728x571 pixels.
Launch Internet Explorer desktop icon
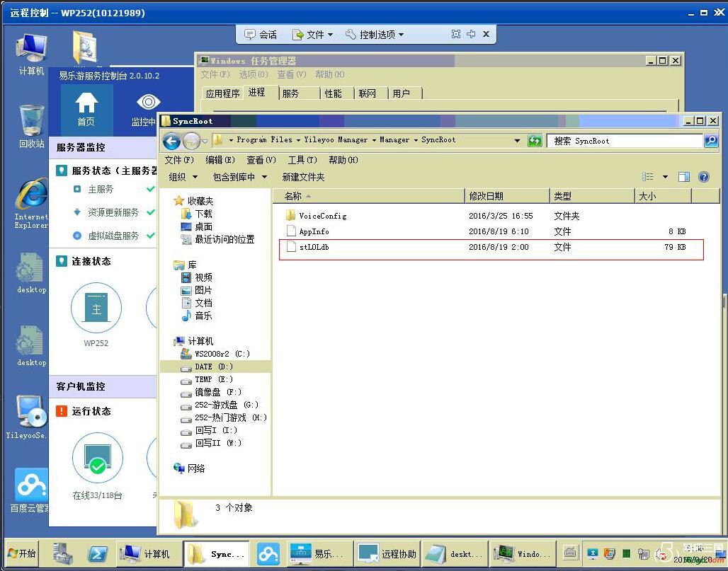pyautogui.click(x=31, y=204)
